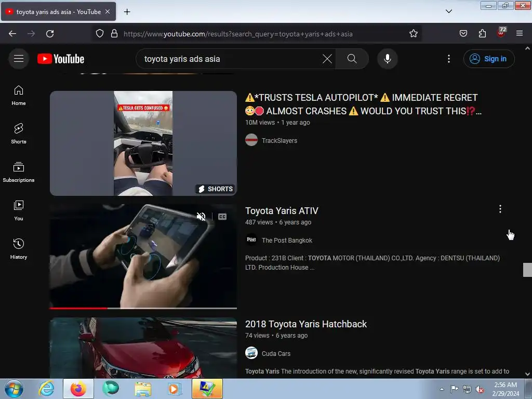Open a new browser tab

[x=127, y=12]
